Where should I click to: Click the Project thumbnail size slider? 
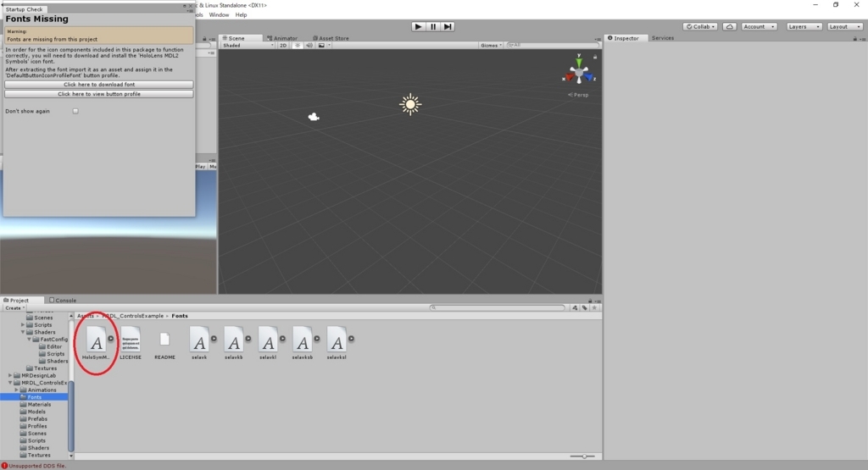click(x=582, y=456)
